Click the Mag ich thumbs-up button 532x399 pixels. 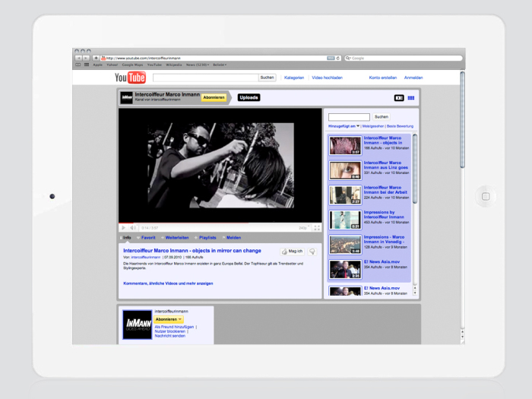pyautogui.click(x=292, y=252)
